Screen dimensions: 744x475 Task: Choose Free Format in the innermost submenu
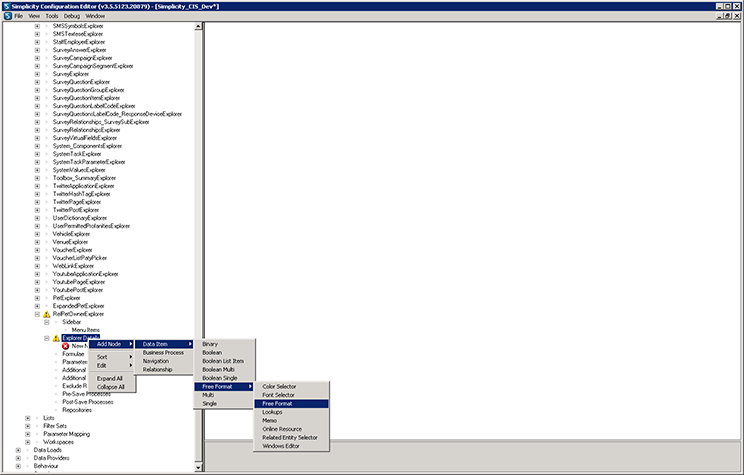(x=291, y=404)
